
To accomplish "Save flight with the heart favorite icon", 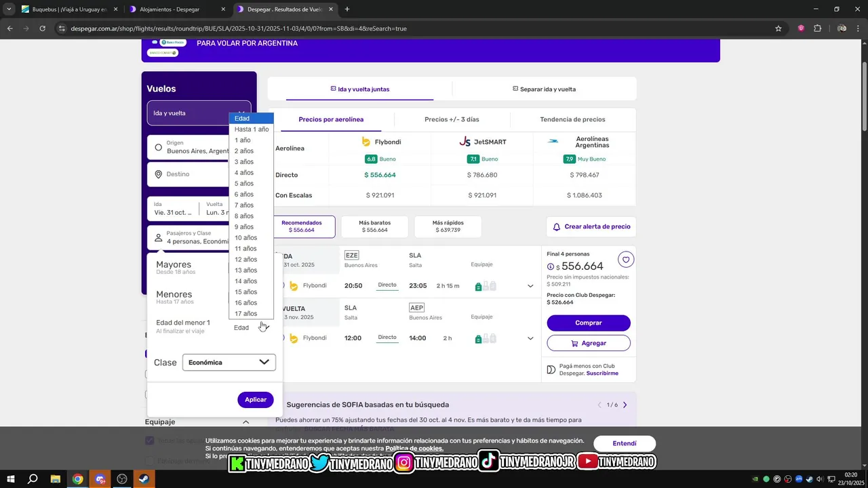I will (626, 260).
